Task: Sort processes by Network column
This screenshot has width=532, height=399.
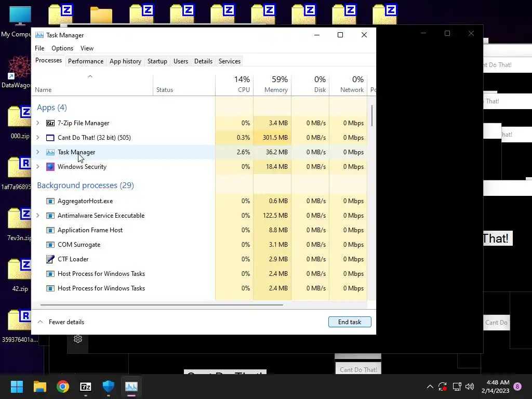Action: 349,85
